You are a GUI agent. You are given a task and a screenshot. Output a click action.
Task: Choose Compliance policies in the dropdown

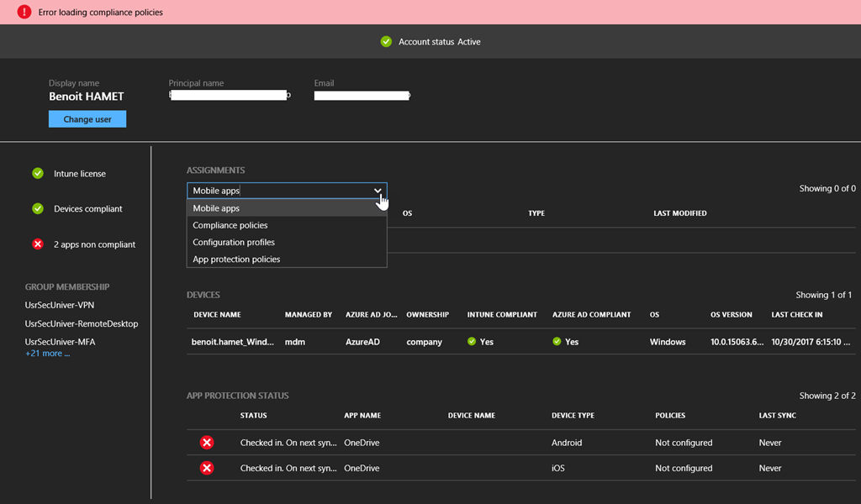(x=230, y=225)
